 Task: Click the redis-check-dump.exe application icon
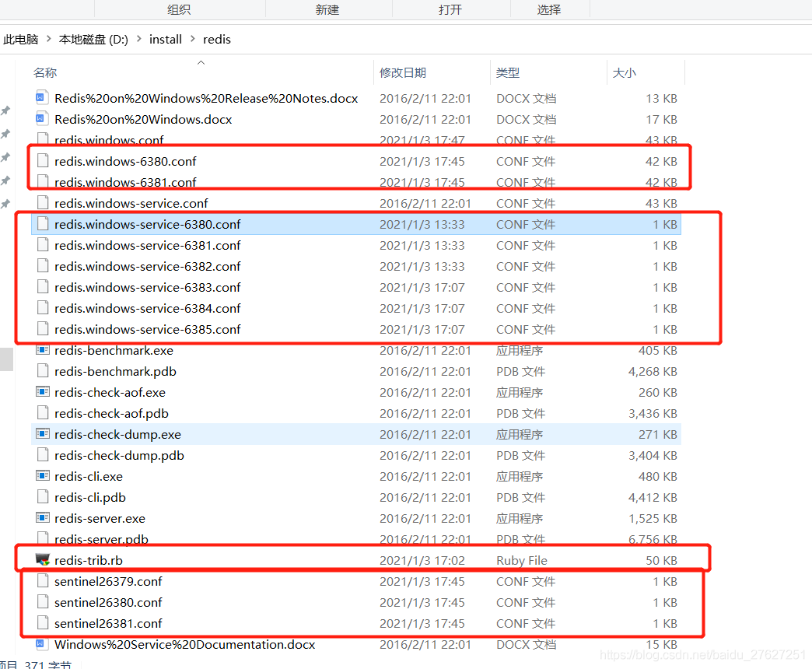pos(43,434)
